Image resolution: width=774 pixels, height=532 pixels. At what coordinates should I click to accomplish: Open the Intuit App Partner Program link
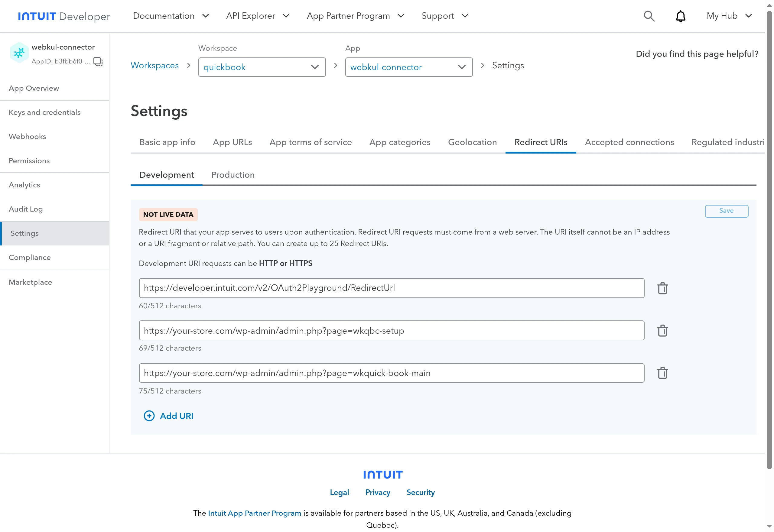click(254, 513)
